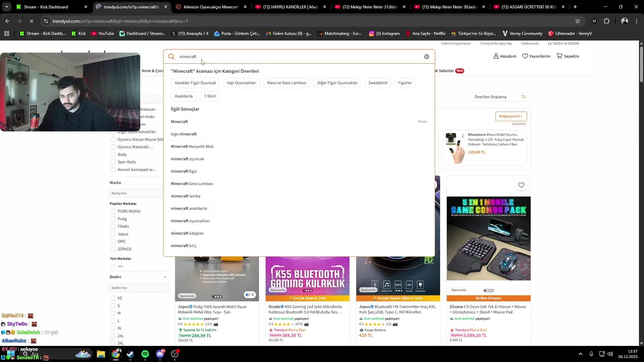Bookmark this page with the star icon

[x=578, y=21]
